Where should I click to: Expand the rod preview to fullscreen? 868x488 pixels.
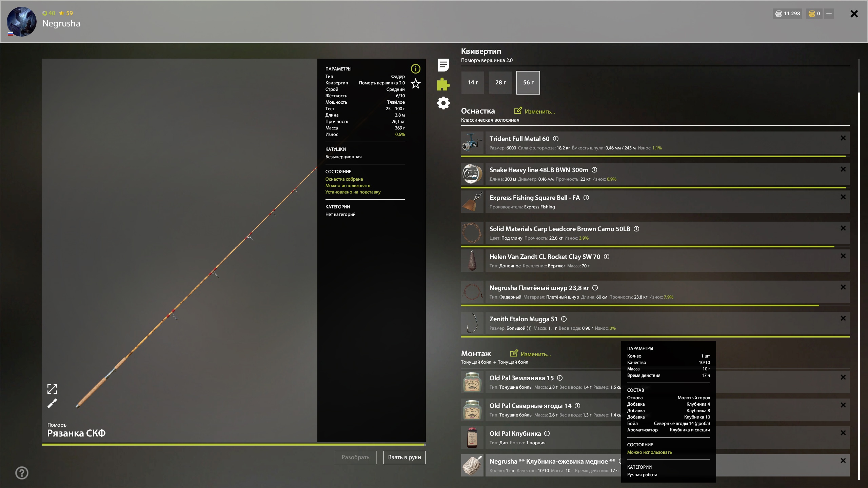pyautogui.click(x=52, y=389)
